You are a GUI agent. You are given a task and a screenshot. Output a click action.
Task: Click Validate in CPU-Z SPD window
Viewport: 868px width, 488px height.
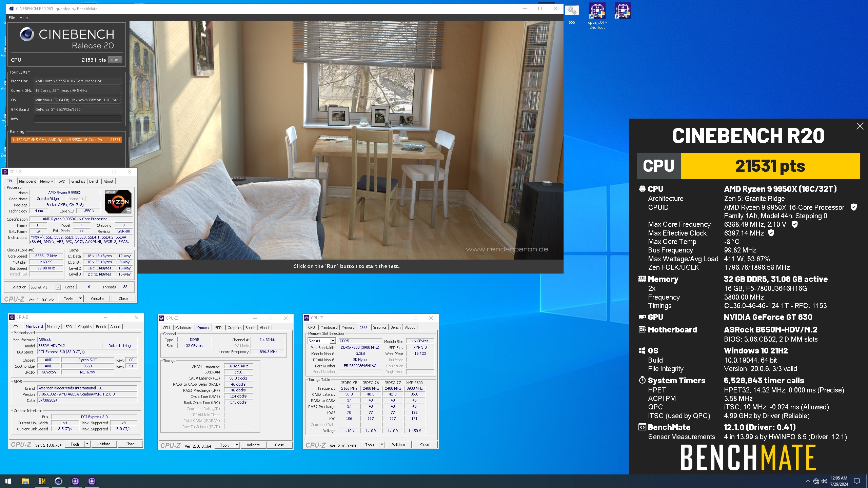pyautogui.click(x=398, y=445)
